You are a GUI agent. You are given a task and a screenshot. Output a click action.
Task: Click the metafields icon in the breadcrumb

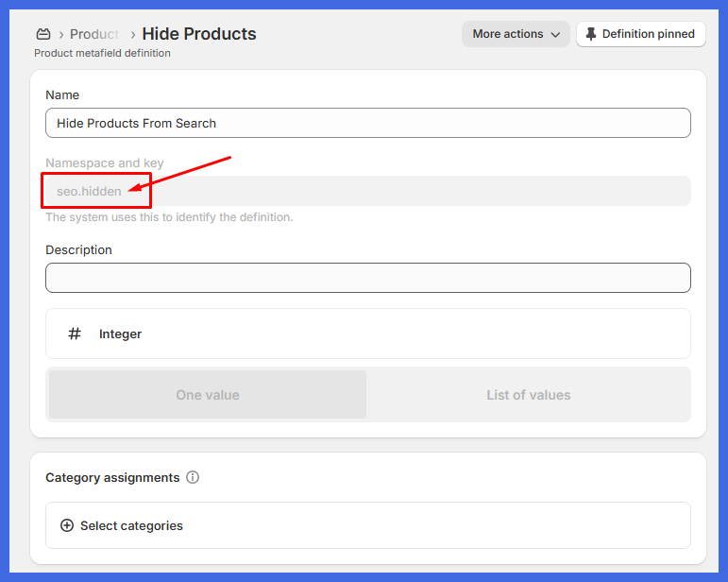(x=43, y=34)
